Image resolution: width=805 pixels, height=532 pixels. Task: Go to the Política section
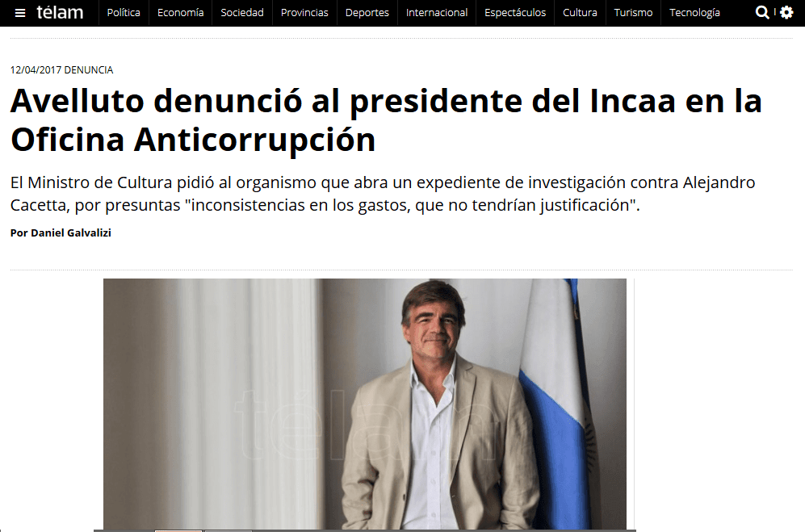124,12
